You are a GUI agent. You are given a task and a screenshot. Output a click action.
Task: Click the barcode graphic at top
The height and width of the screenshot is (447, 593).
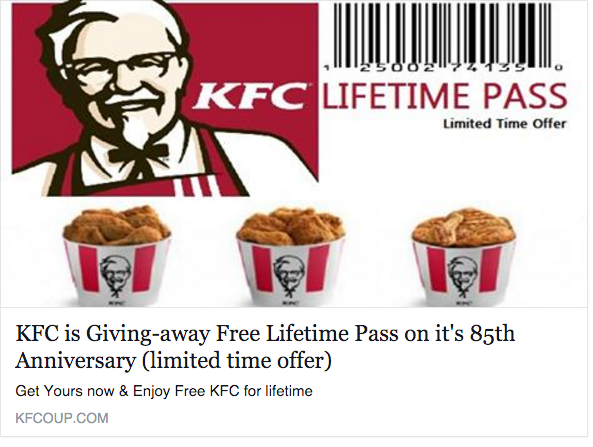443,37
